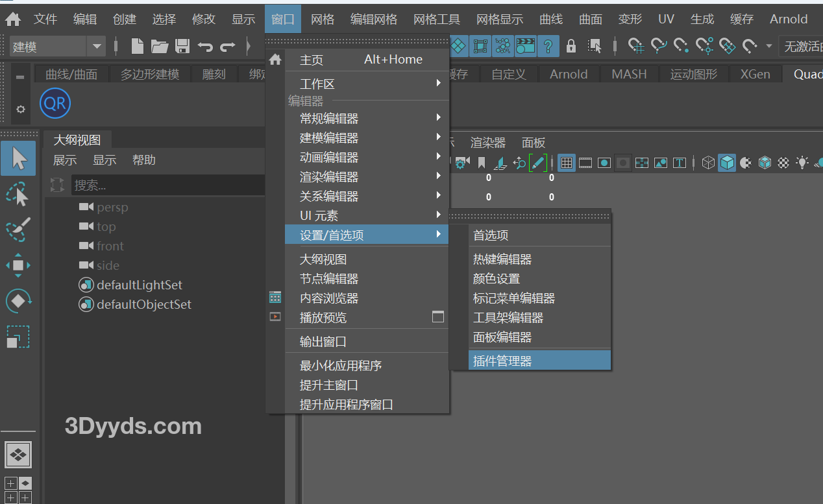Expand the 渲染编辑器 submenu
823x504 pixels.
(328, 176)
